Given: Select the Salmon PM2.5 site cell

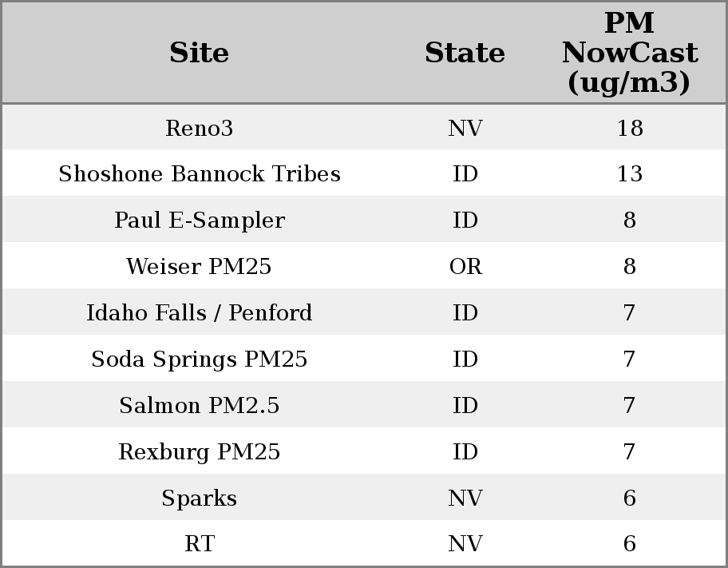Looking at the screenshot, I should click(200, 406).
